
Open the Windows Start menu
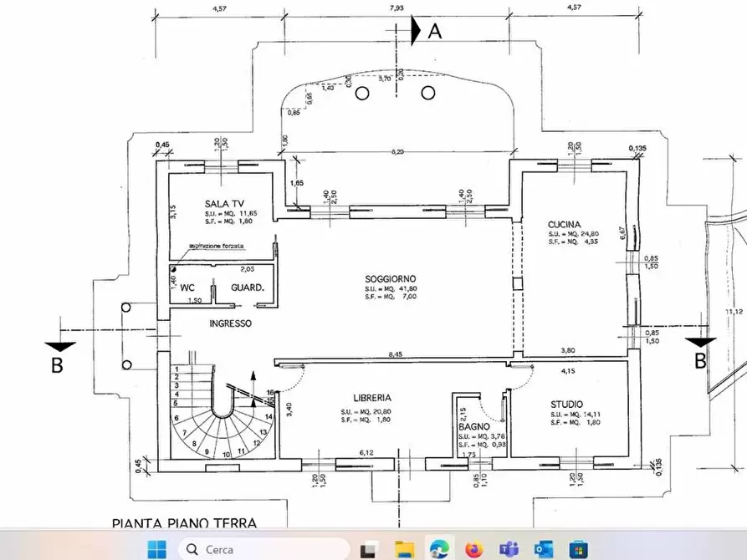[x=156, y=549]
